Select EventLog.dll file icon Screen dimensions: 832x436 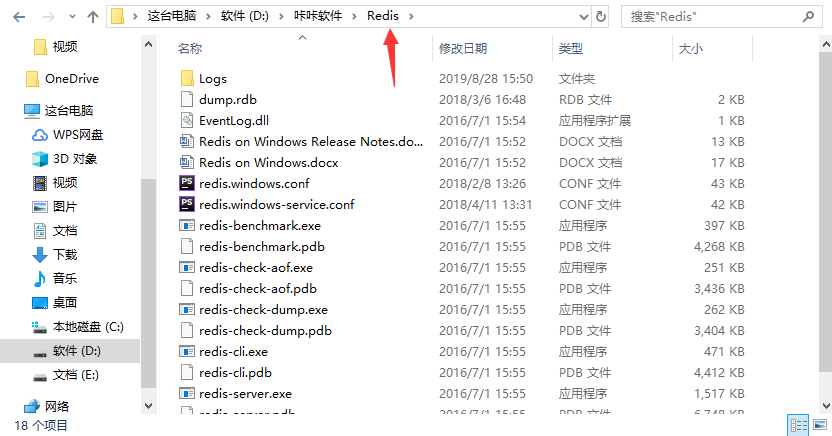[x=187, y=120]
